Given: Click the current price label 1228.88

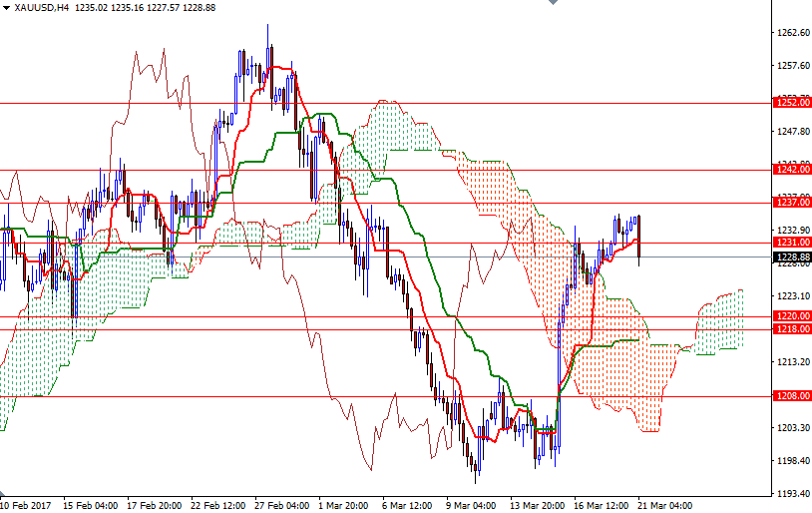Looking at the screenshot, I should pos(792,257).
